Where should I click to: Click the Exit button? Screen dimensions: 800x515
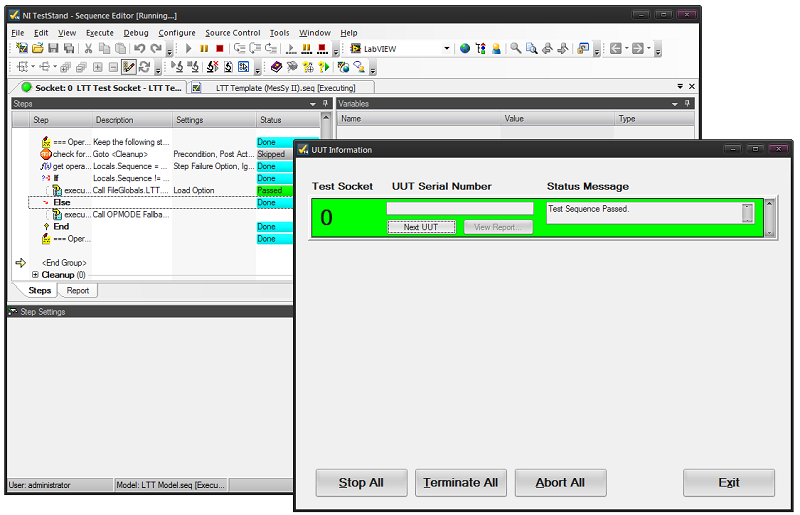tap(729, 483)
